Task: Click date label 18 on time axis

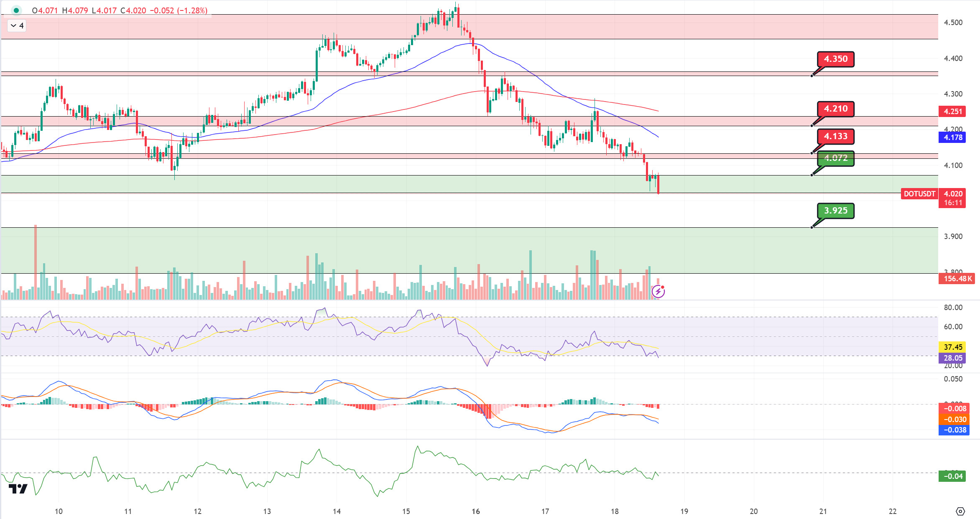Action: click(x=615, y=511)
